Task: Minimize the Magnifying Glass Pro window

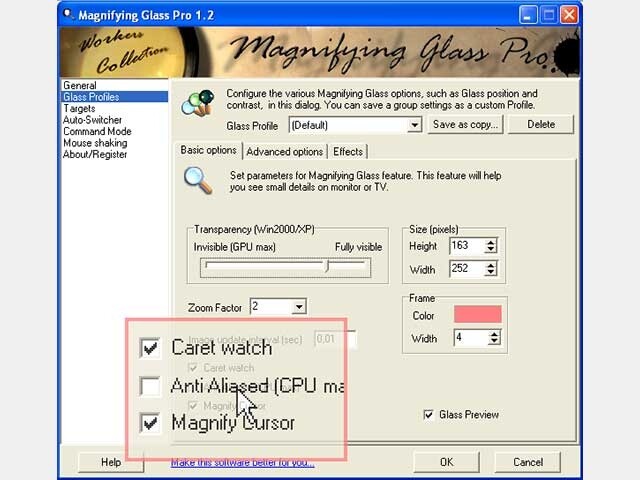Action: pos(528,15)
